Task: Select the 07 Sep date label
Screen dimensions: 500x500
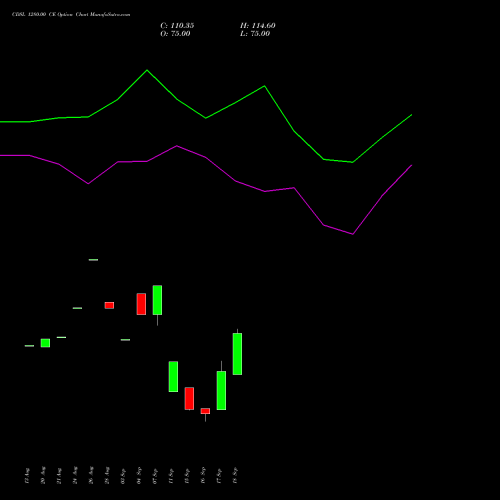Action: pos(155,476)
